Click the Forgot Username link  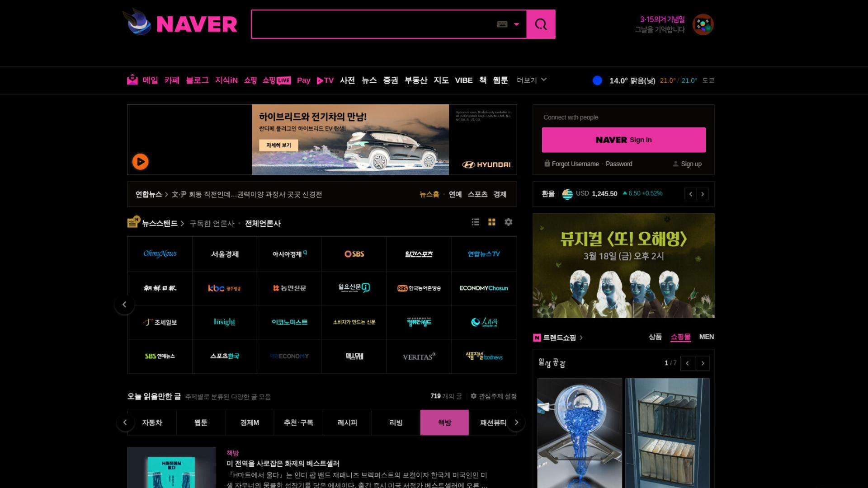[575, 164]
